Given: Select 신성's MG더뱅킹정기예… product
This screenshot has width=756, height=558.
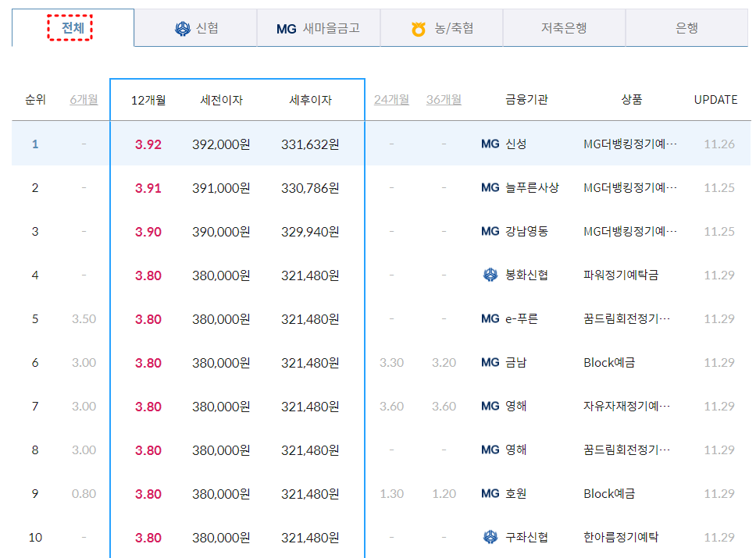Looking at the screenshot, I should click(x=629, y=144).
